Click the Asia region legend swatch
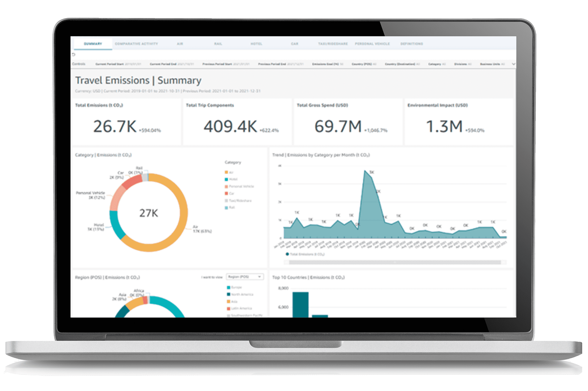Viewport: 588px width, 391px height. (229, 301)
